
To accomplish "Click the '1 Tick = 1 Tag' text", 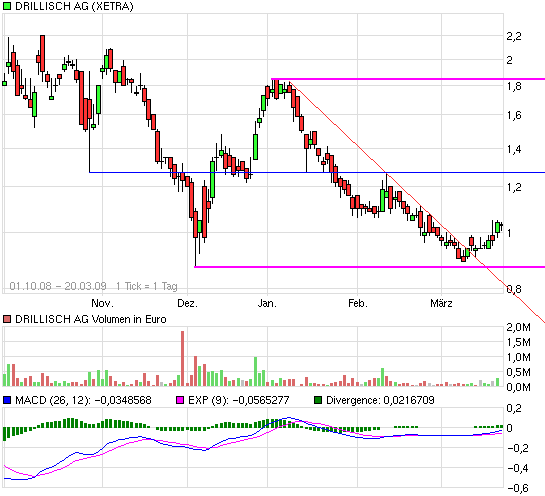I will tap(147, 286).
